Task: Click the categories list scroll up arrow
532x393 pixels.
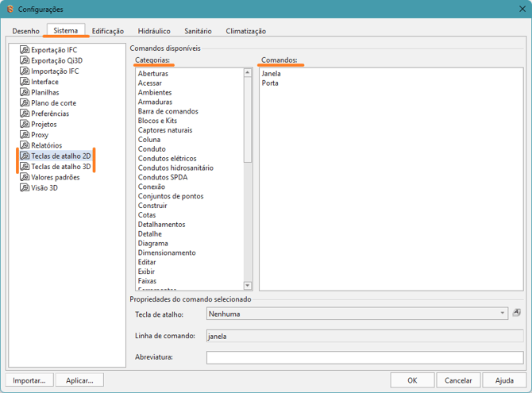Action: tap(248, 72)
